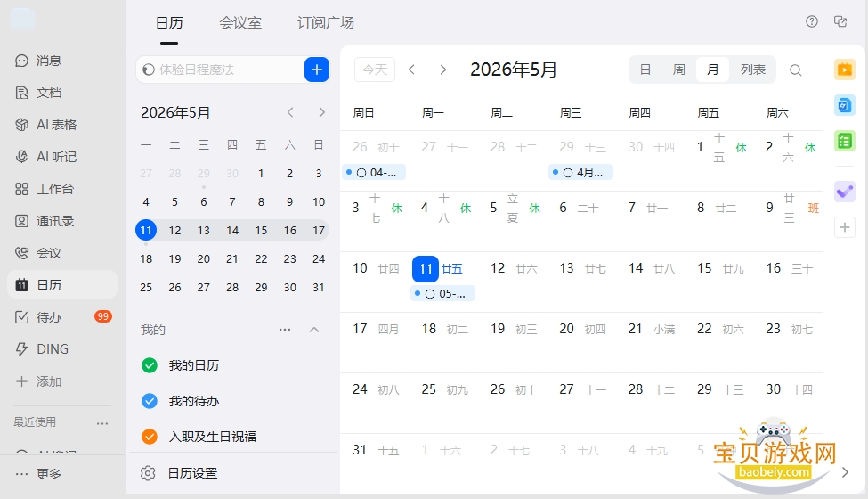Uncheck the 我的日历 calendar

click(150, 365)
